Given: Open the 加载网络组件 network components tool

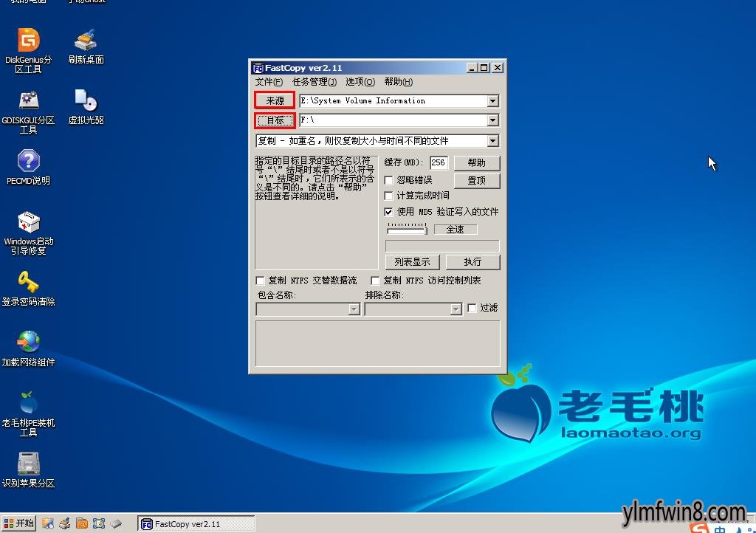Looking at the screenshot, I should coord(27,341).
